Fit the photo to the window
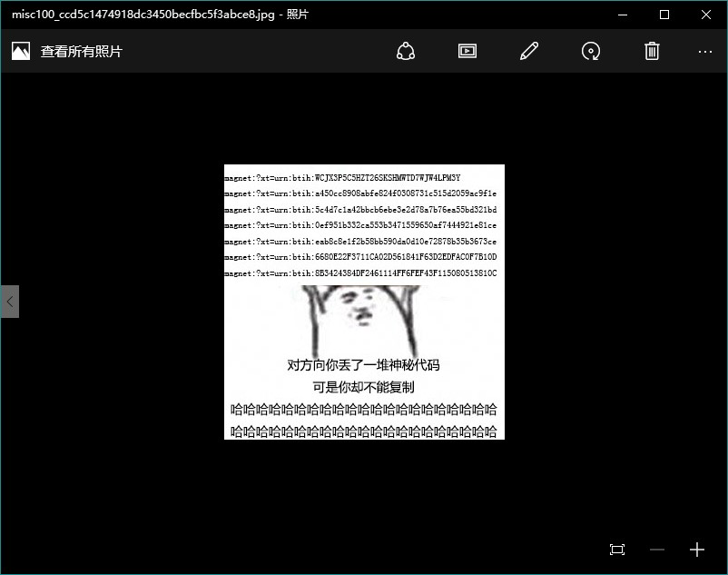The height and width of the screenshot is (575, 728). click(x=617, y=550)
